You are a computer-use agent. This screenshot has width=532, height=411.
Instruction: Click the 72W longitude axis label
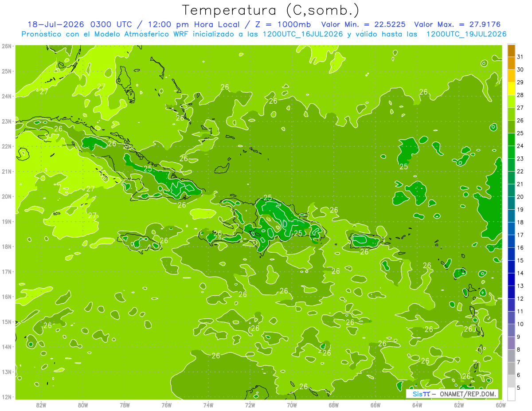(250, 405)
